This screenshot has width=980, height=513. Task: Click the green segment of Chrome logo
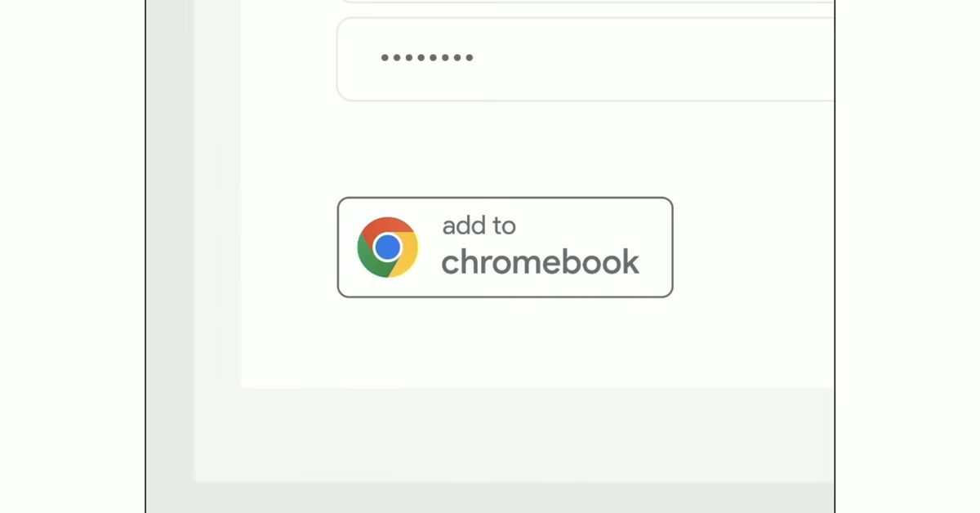click(x=370, y=259)
